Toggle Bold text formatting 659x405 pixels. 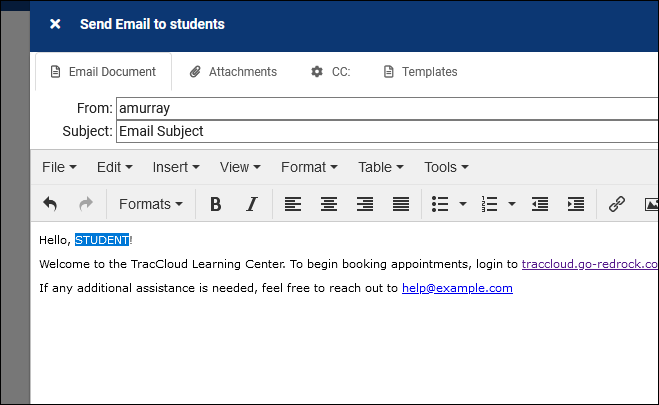[215, 204]
